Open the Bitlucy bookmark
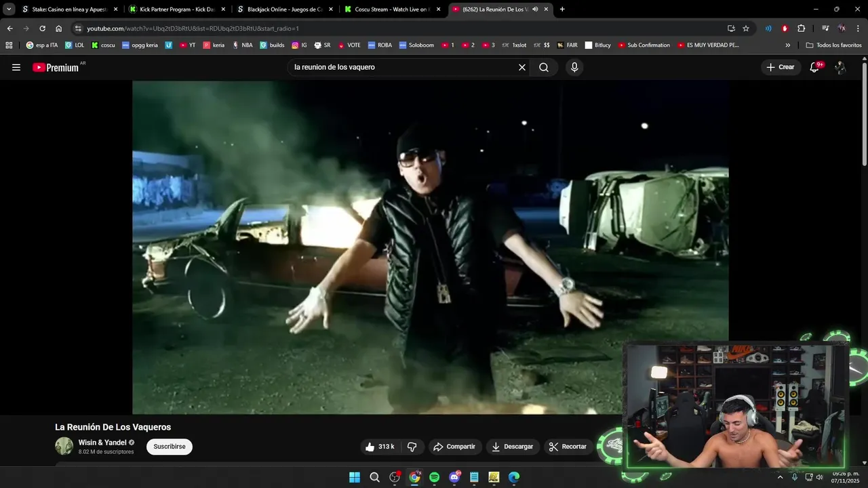Image resolution: width=868 pixels, height=488 pixels. 598,45
